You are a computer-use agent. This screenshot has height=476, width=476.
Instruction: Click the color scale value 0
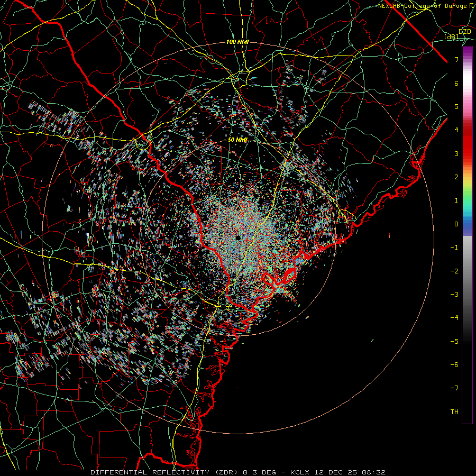[456, 224]
